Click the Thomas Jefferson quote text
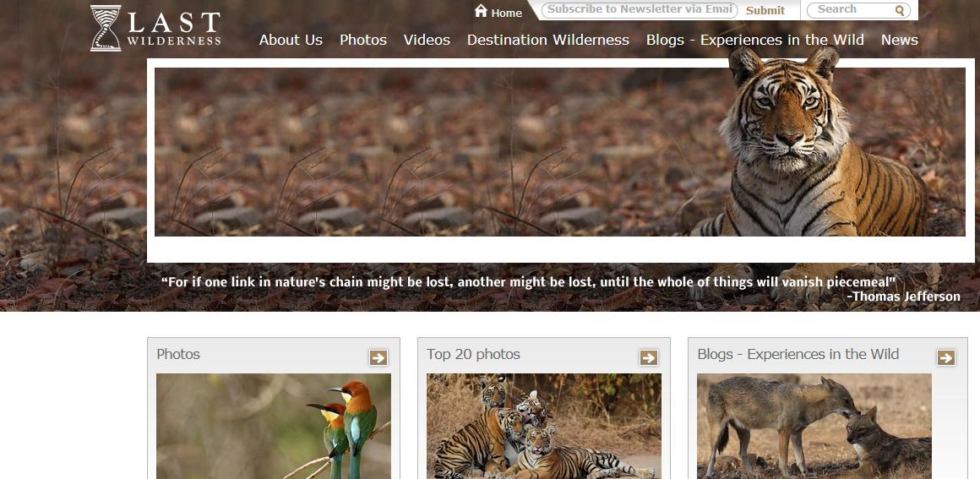This screenshot has height=479, width=980. pos(529,281)
